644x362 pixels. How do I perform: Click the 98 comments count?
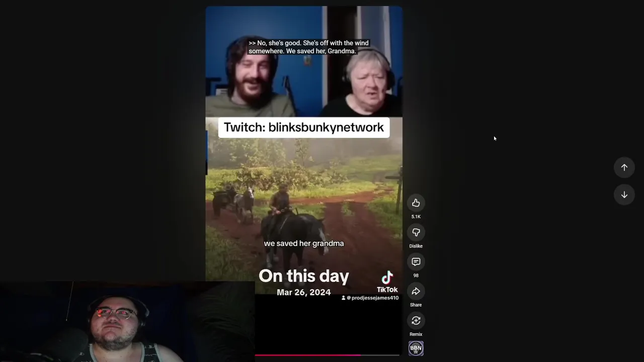coord(416,276)
